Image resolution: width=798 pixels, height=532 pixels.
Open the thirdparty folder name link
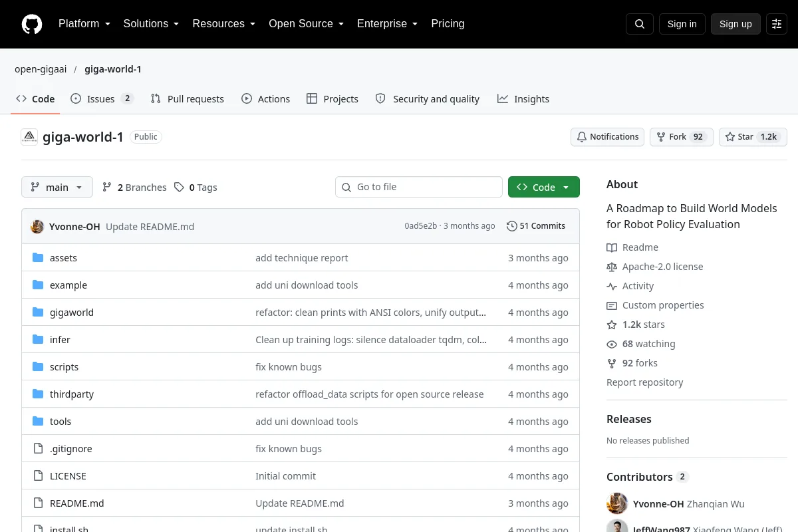[72, 394]
